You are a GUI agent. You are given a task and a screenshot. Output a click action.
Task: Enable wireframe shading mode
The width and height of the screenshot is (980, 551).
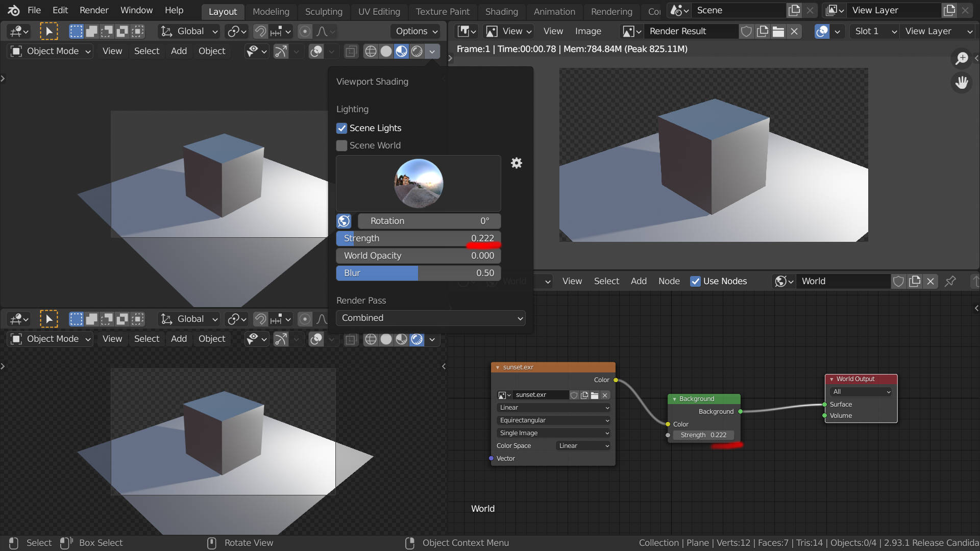[370, 51]
